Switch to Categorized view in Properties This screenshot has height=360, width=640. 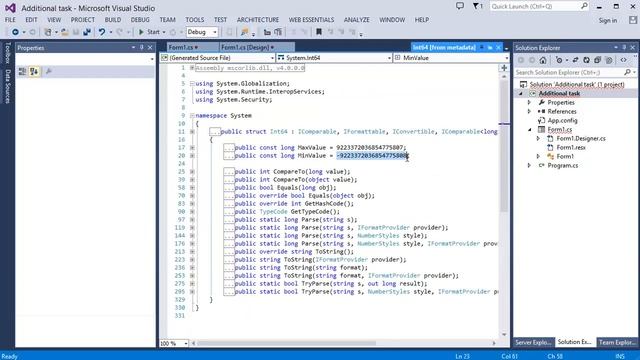click(22, 71)
